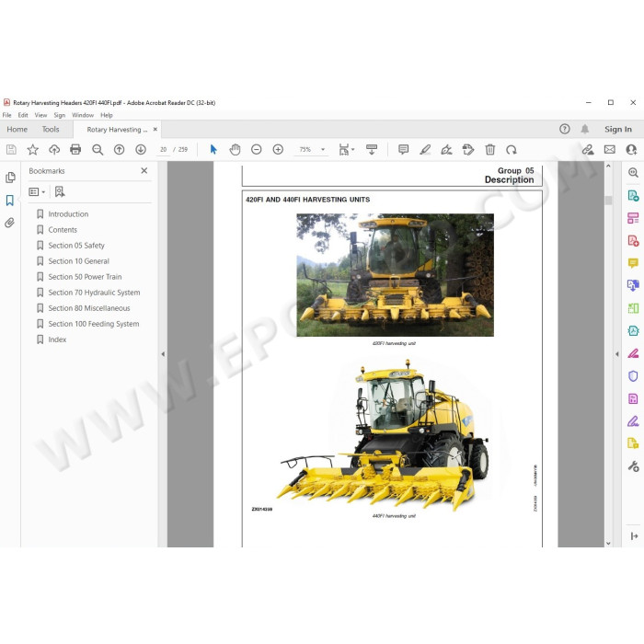Viewport: 644px width, 644px height.
Task: Jump to the Contents bookmark
Action: [63, 230]
